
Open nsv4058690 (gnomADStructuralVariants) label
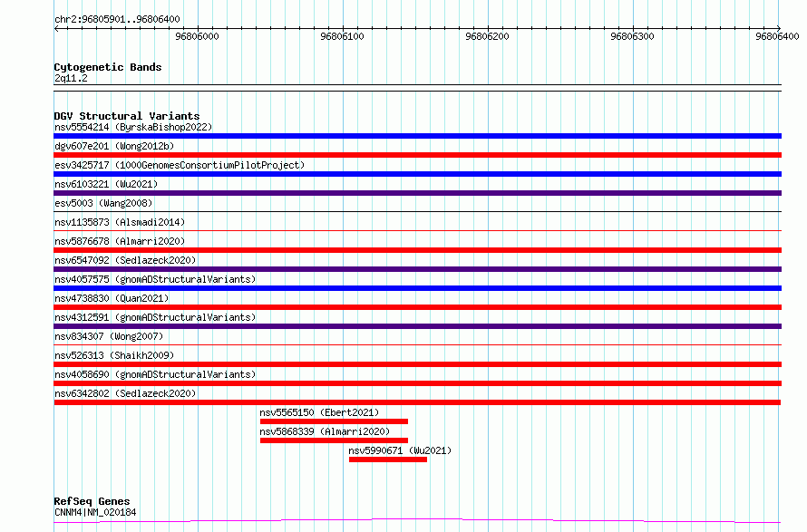point(155,374)
